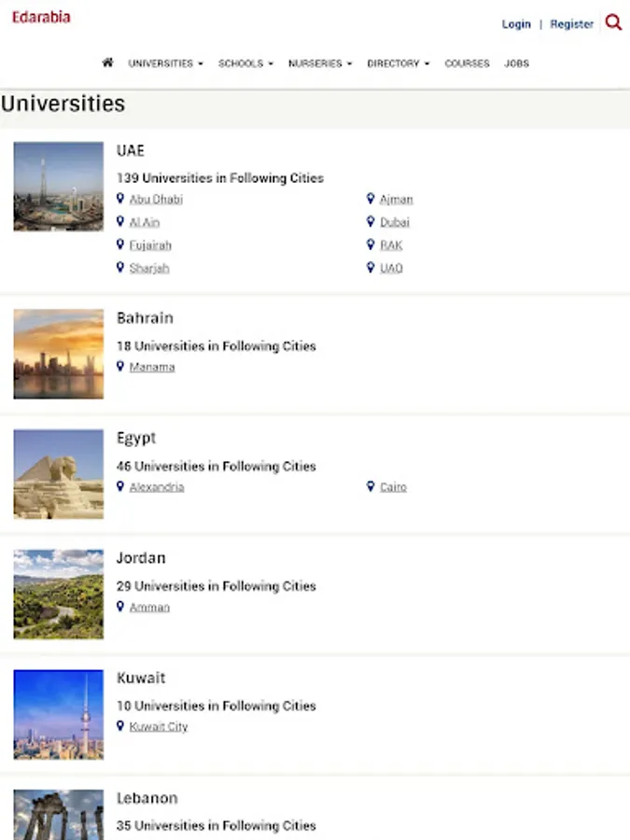Click the pin icon beside Manama
This screenshot has height=840, width=630.
[x=120, y=367]
